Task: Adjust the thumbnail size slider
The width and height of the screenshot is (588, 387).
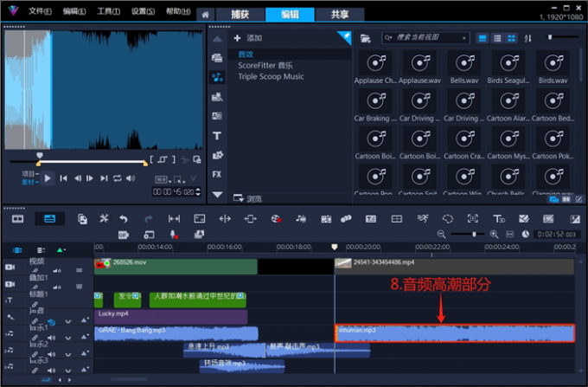Action: 550,37
